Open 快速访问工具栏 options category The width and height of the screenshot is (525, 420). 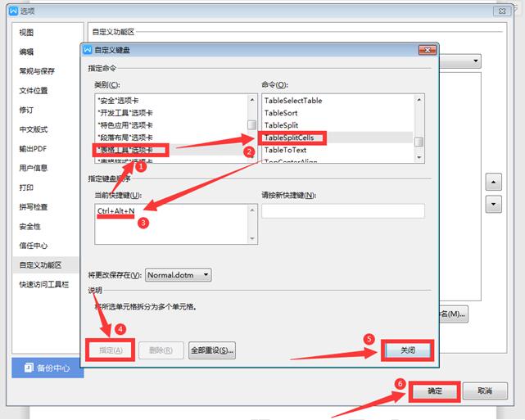click(x=44, y=284)
